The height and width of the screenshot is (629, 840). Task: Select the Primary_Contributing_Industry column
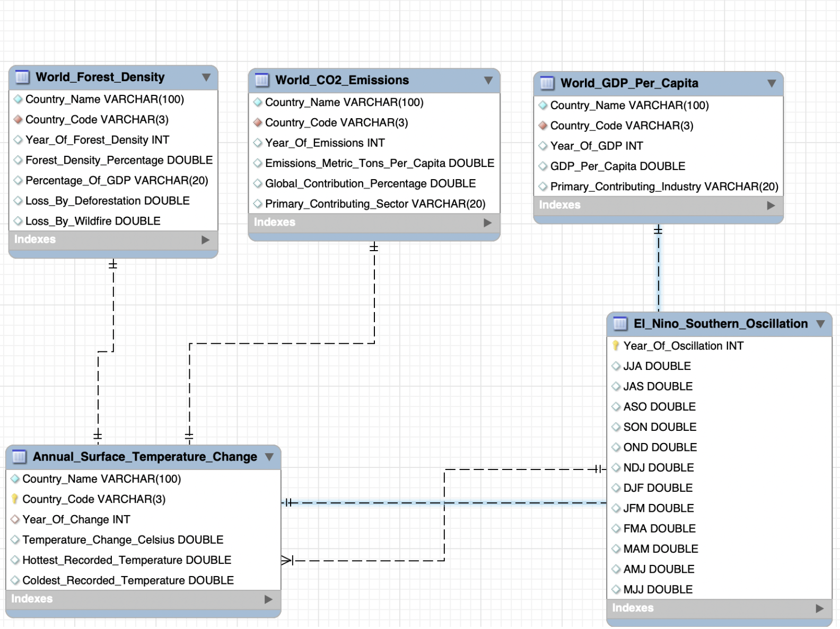(664, 187)
